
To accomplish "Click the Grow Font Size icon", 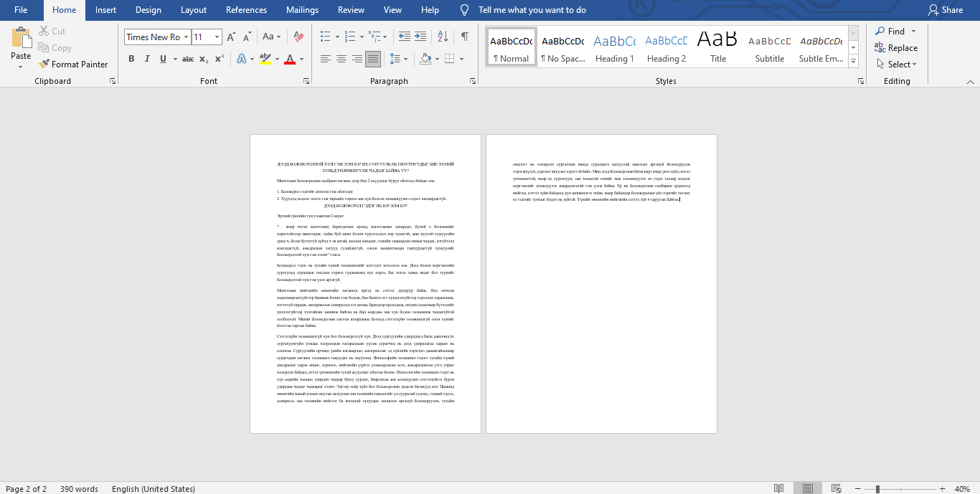I will (x=231, y=37).
